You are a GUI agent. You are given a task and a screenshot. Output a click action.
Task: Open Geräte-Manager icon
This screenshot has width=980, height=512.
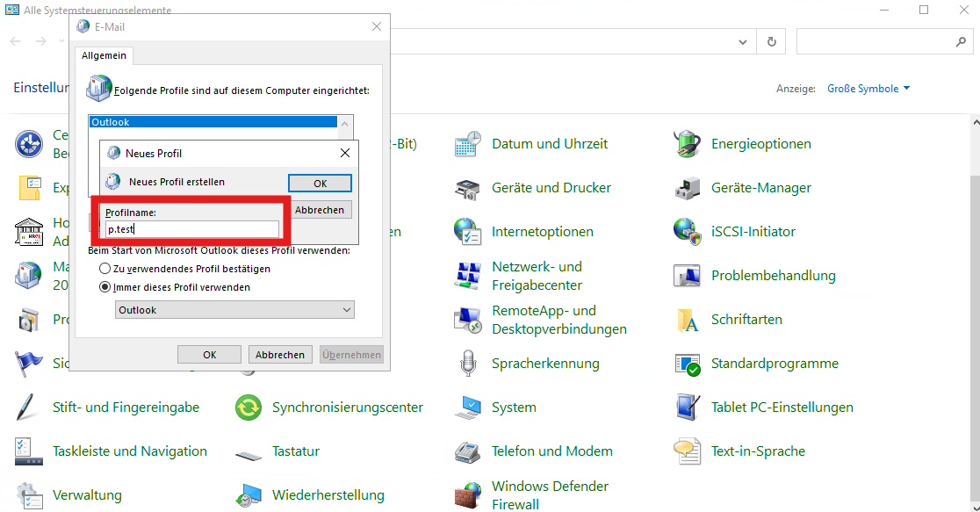[687, 188]
